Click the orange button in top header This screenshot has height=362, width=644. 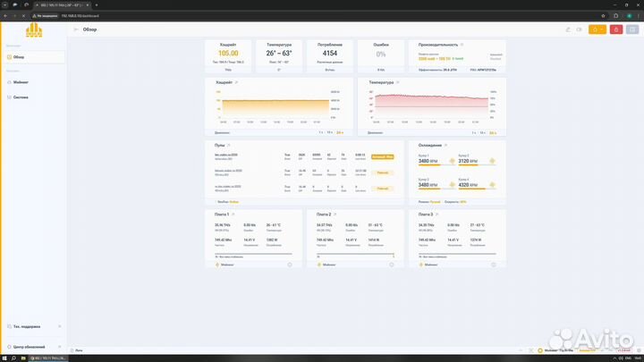[598, 29]
